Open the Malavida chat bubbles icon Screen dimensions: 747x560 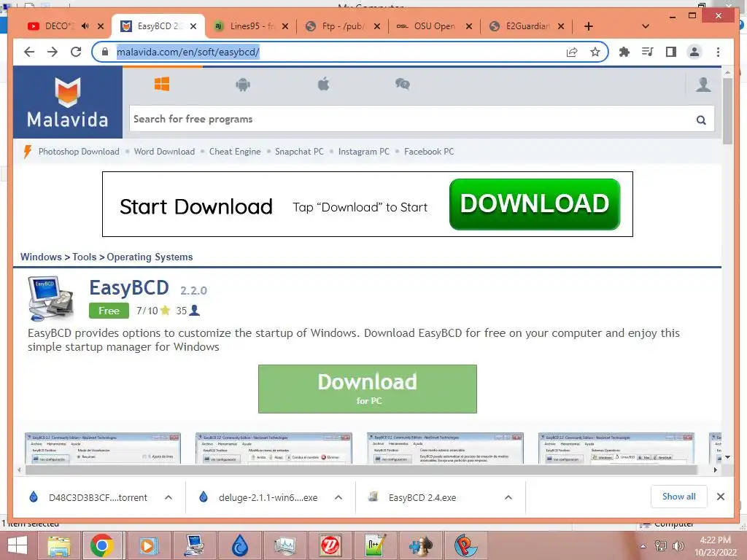click(x=403, y=85)
